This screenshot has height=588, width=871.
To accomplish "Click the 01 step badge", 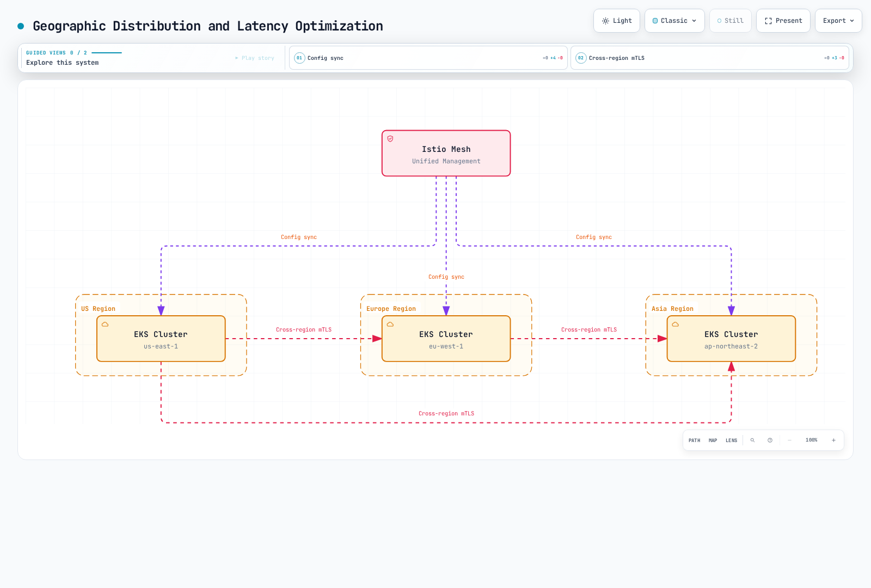I will point(299,58).
